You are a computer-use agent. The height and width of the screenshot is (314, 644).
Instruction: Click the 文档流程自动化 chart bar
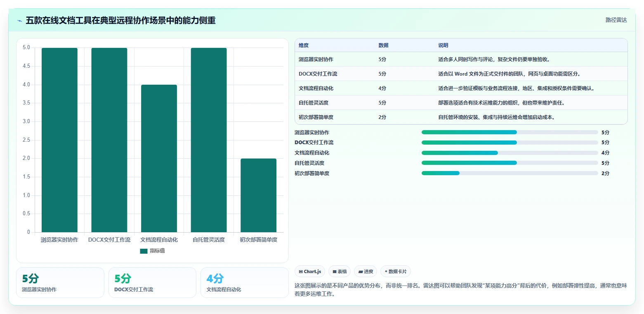point(159,159)
